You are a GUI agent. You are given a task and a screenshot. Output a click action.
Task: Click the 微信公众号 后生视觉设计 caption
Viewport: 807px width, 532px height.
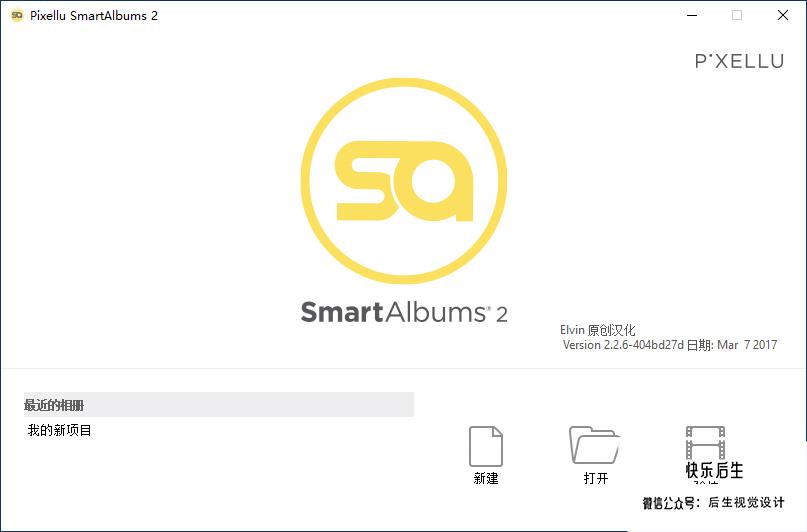(713, 502)
